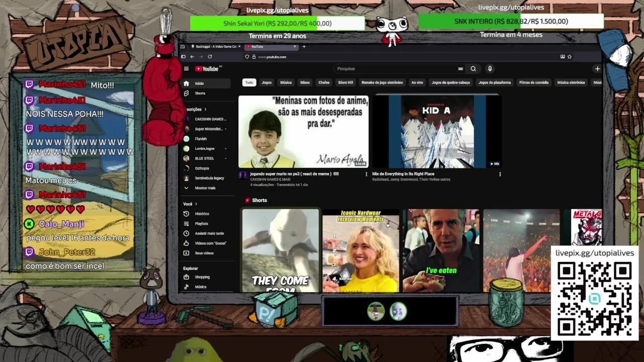The height and width of the screenshot is (362, 644).
Task: Select the Música filter chip
Action: (286, 82)
